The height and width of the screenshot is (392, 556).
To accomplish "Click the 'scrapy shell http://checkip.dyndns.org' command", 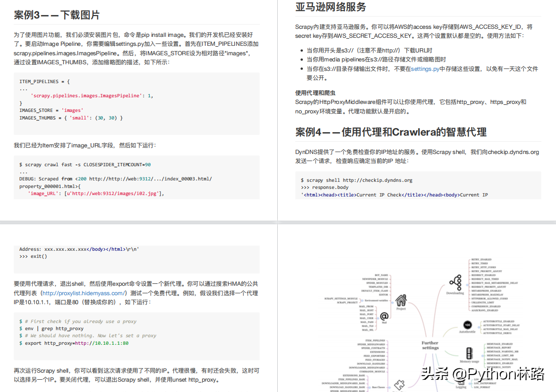I will (356, 180).
